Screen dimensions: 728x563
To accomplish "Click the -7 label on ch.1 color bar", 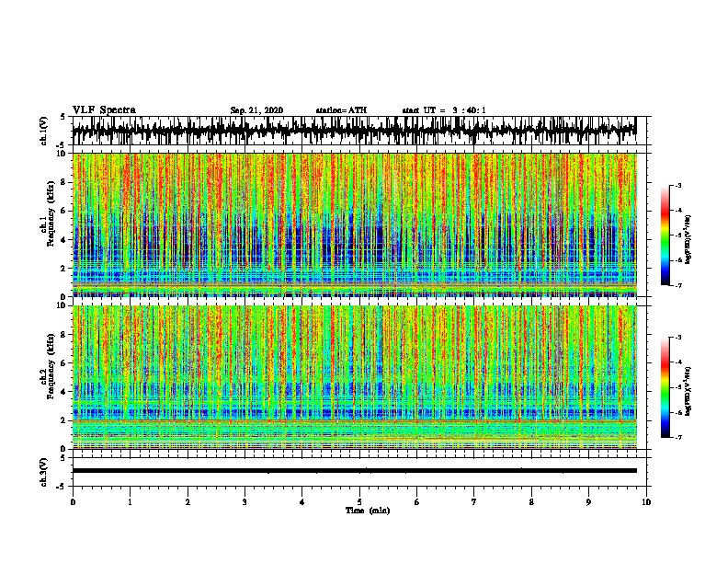I will click(x=677, y=285).
